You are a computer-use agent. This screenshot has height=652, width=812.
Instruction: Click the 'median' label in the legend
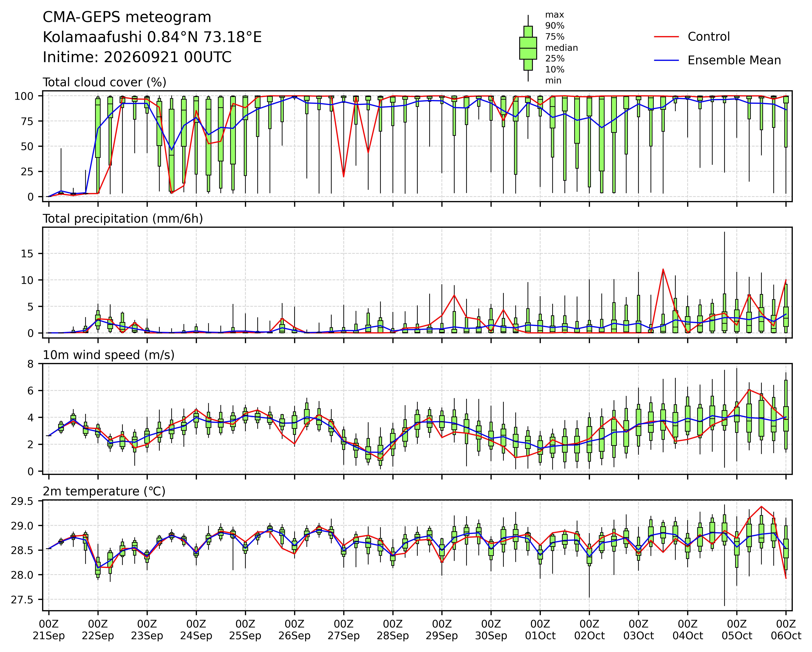pos(562,48)
